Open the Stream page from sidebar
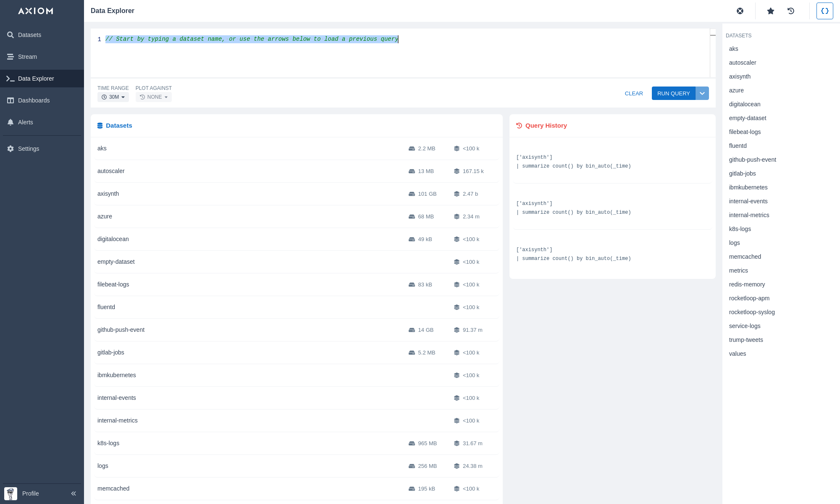 [x=27, y=57]
